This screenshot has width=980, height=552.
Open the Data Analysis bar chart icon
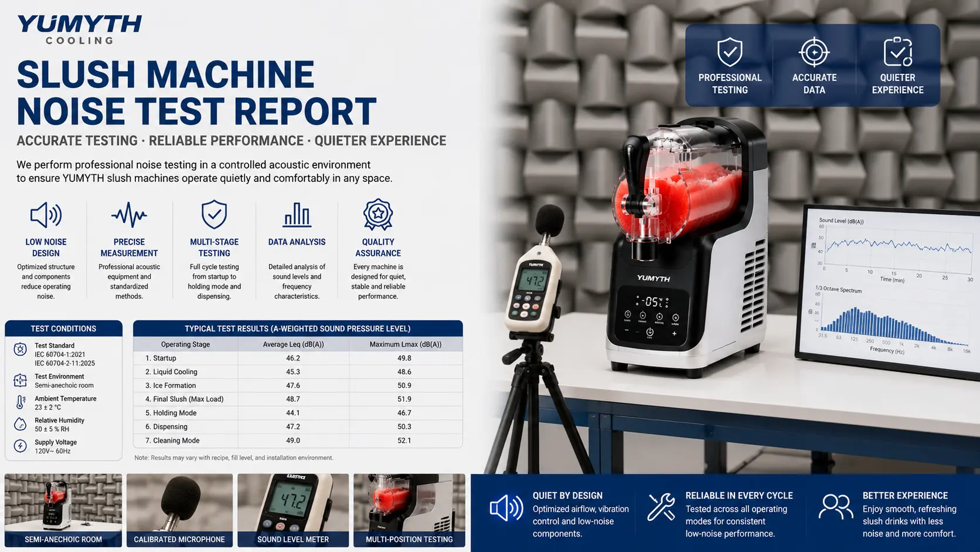point(297,215)
